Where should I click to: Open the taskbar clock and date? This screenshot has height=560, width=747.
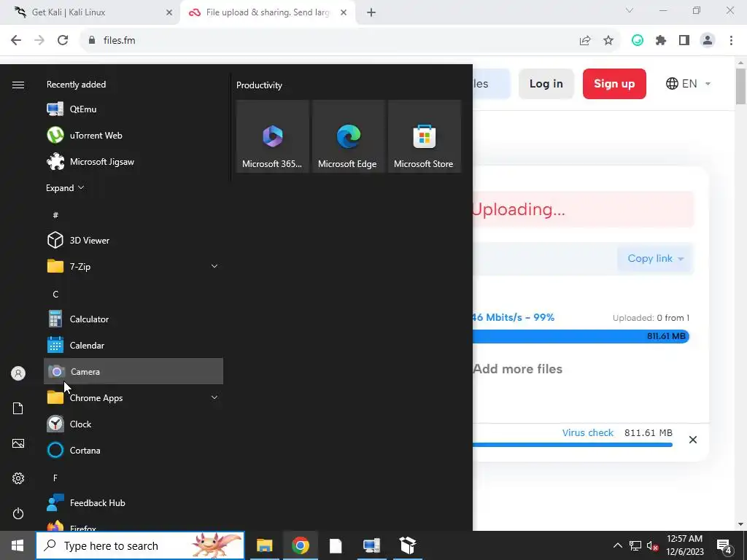coord(684,545)
